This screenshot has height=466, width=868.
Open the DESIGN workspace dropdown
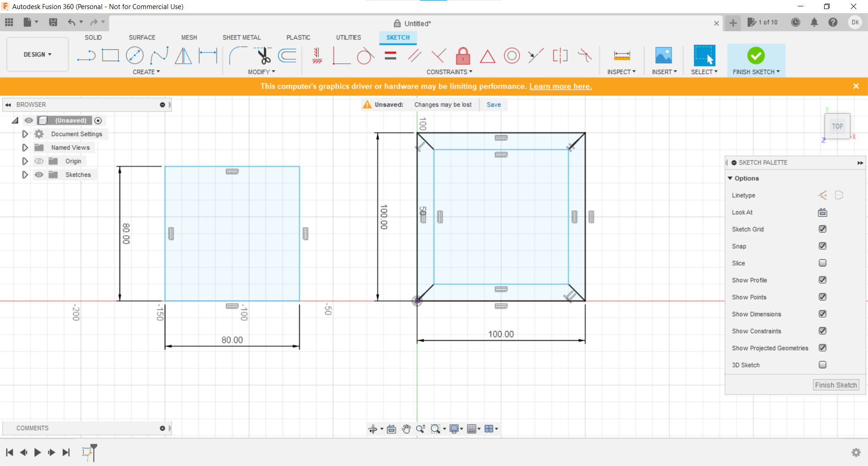[x=38, y=54]
